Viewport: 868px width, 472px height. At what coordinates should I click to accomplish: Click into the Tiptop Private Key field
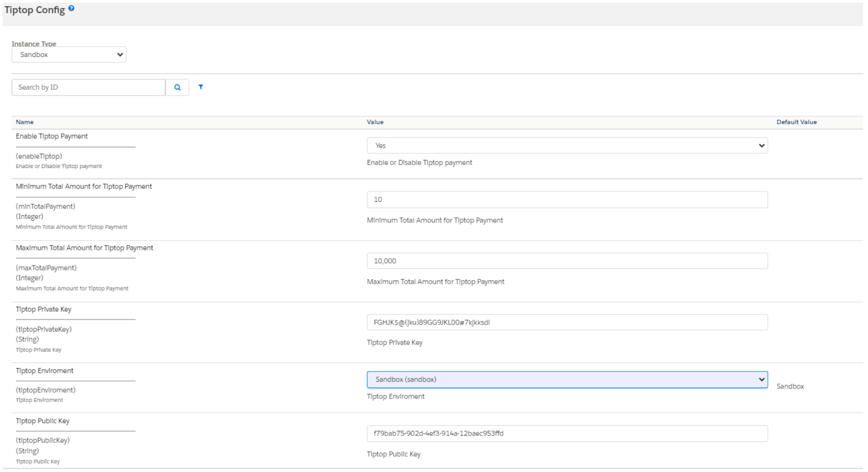pyautogui.click(x=567, y=322)
